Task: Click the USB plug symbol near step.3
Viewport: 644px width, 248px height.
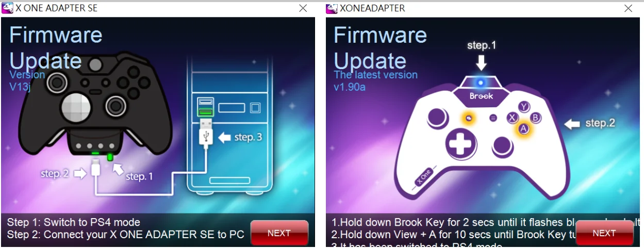Action: [x=205, y=137]
